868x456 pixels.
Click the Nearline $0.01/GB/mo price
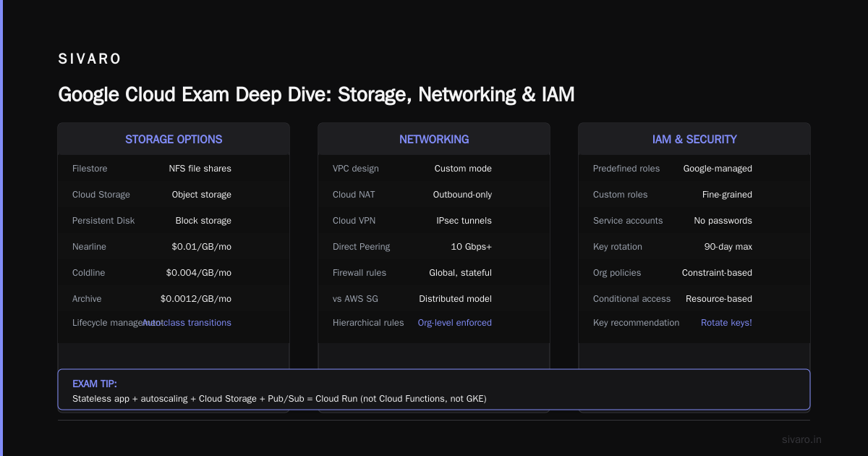click(201, 247)
